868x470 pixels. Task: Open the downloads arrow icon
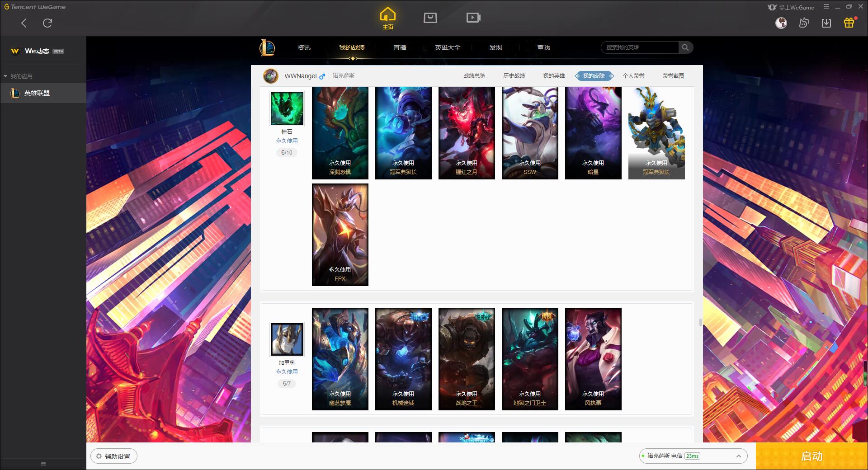tap(826, 23)
